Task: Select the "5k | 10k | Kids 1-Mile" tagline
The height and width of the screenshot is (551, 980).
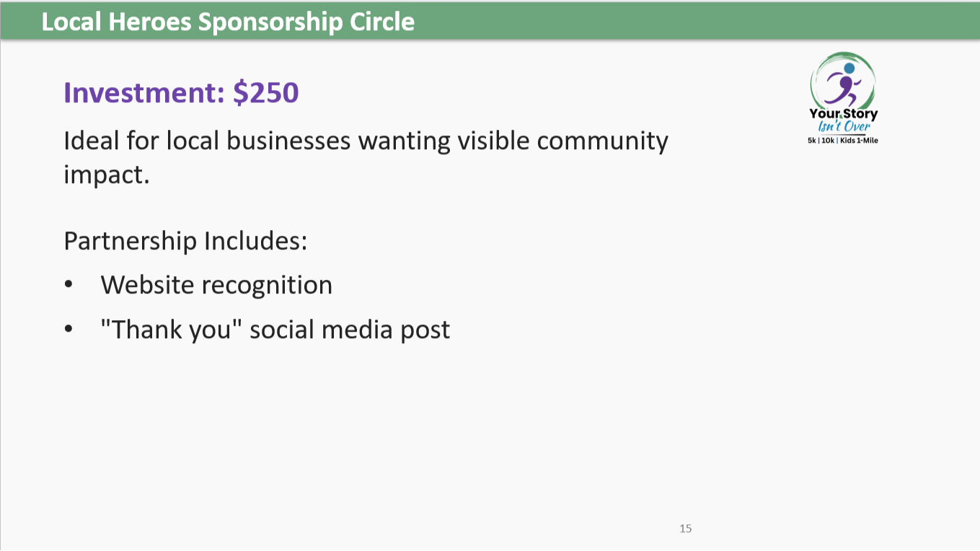Action: pyautogui.click(x=843, y=140)
